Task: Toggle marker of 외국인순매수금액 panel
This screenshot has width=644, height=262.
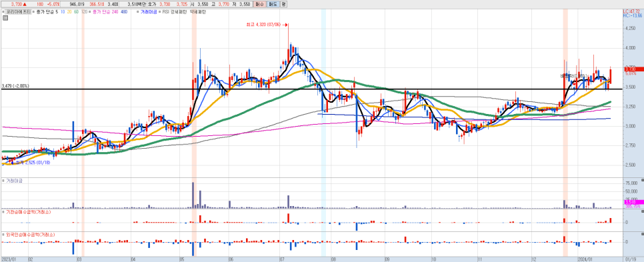Action: point(3,235)
